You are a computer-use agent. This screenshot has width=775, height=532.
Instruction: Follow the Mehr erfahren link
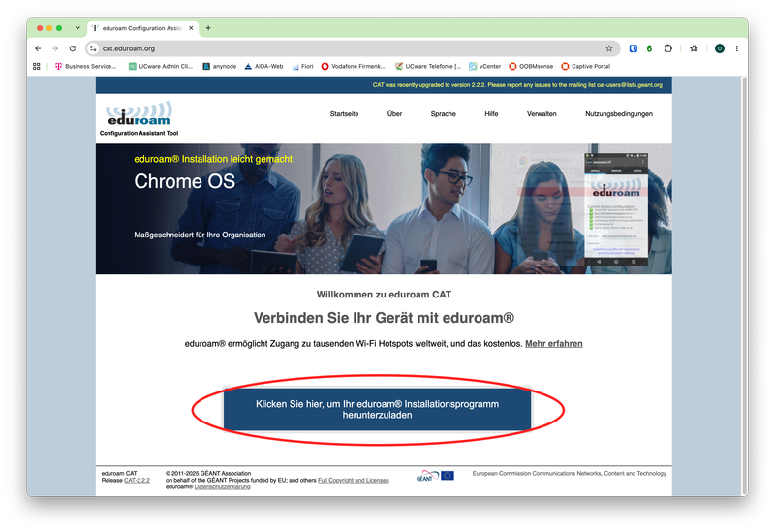553,344
